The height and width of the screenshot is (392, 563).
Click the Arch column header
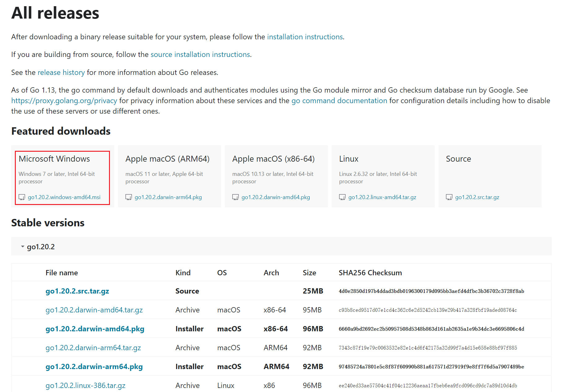271,273
